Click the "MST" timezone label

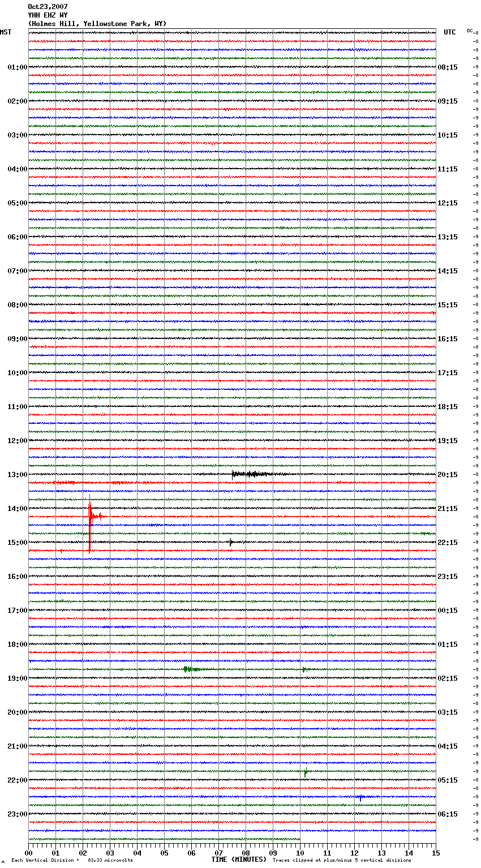coord(6,32)
